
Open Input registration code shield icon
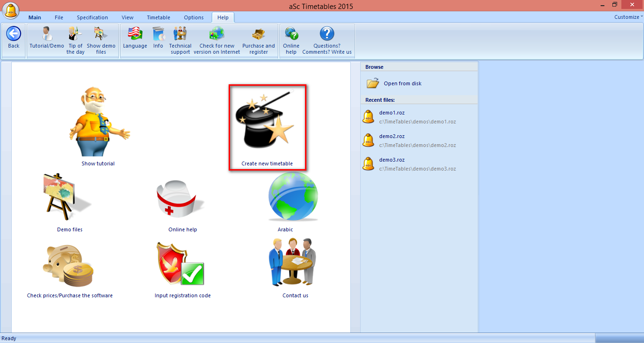(x=181, y=264)
